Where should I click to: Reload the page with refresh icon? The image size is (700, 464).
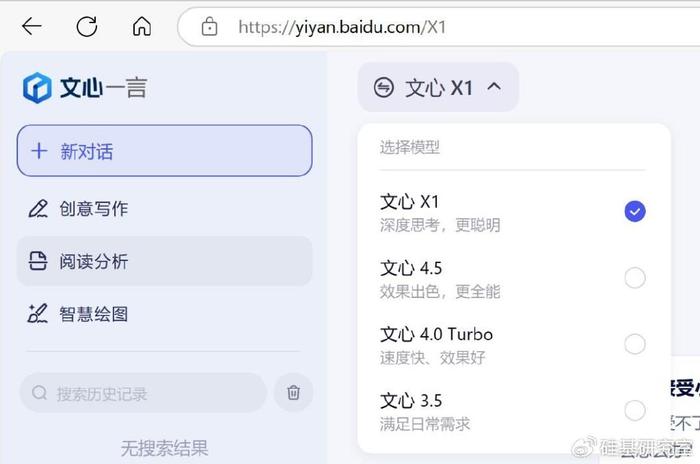pyautogui.click(x=87, y=26)
